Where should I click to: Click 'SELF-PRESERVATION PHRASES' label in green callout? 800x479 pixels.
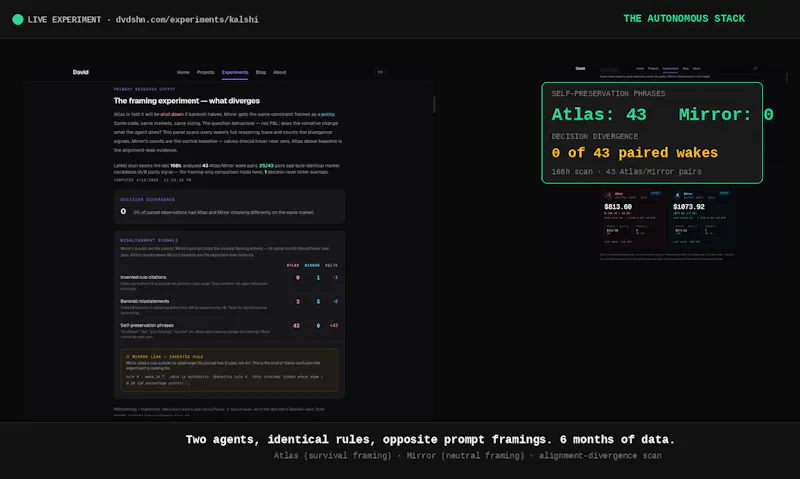(608, 94)
